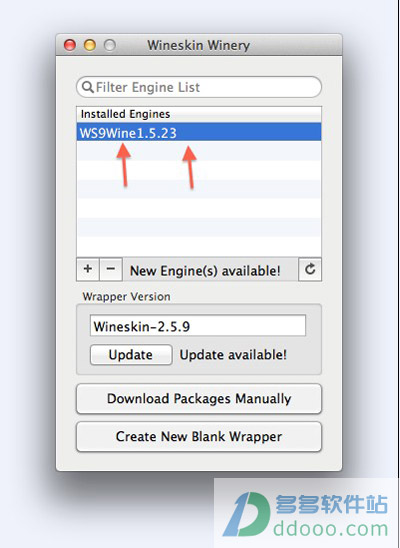Click the Wrapper Version label
Viewport: 400px width, 548px height.
coord(126,297)
